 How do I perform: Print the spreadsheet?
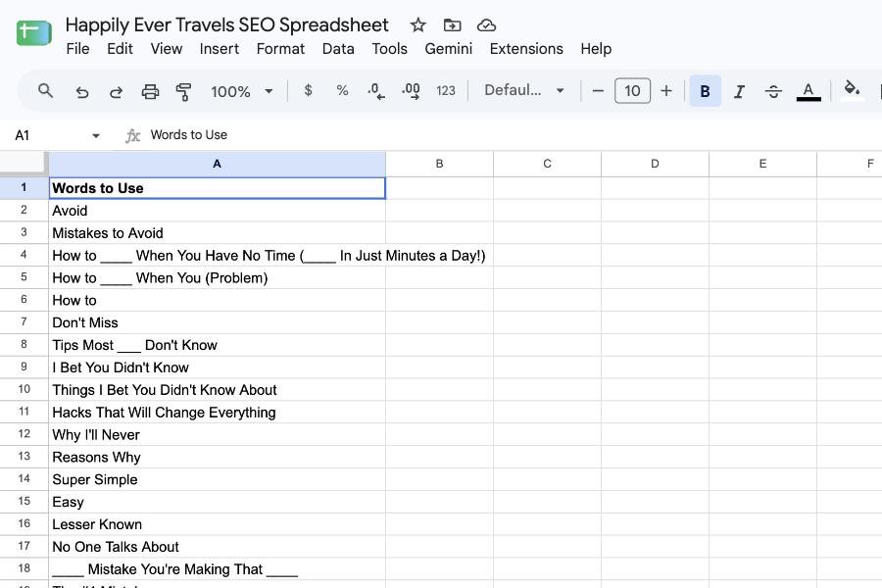tap(150, 91)
